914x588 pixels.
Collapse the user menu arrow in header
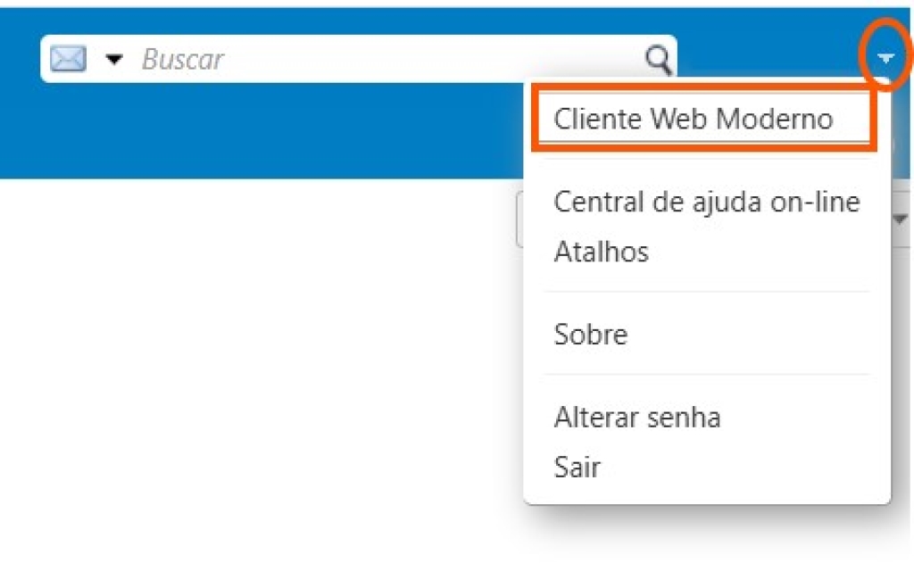tap(885, 59)
